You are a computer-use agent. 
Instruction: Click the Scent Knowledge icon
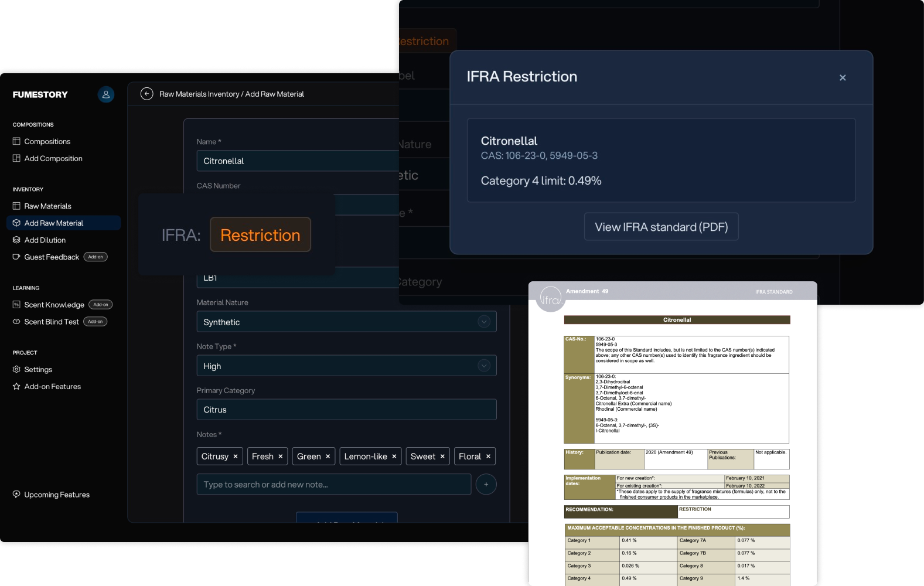(16, 305)
